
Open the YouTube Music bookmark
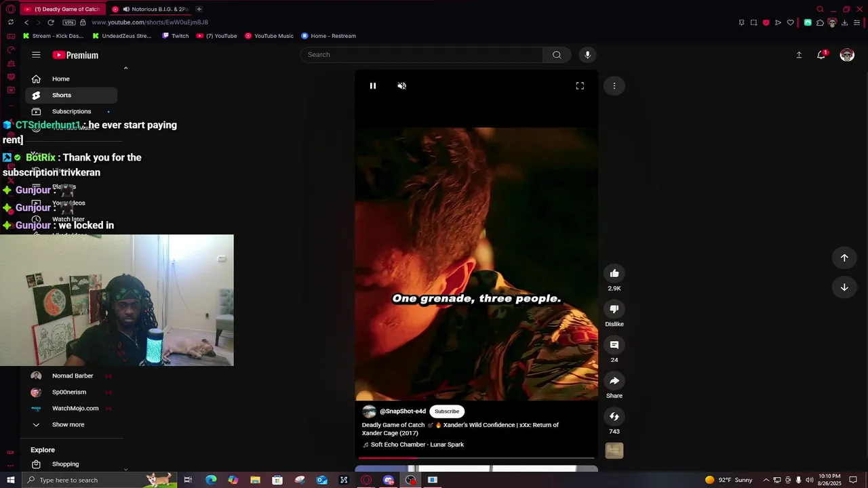coord(269,36)
